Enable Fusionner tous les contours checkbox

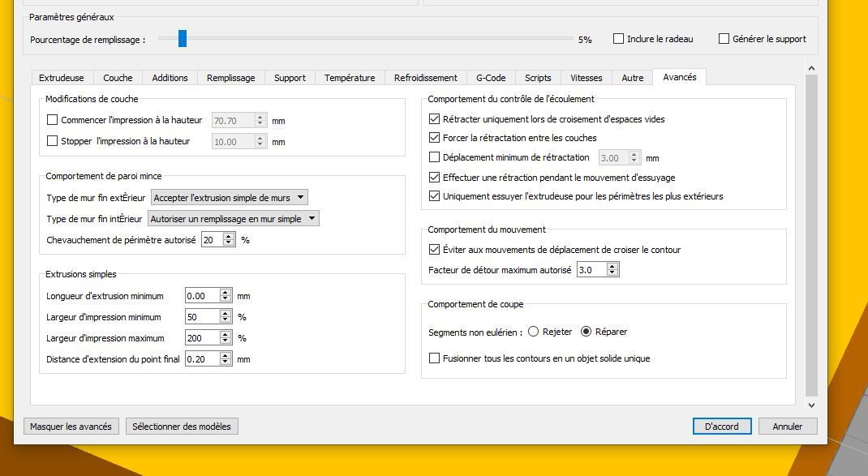(435, 358)
